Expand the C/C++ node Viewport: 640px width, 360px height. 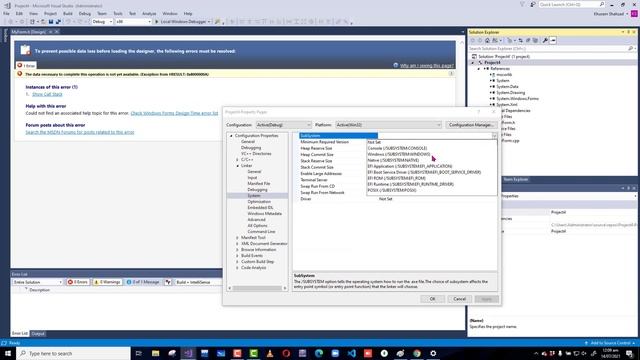pyautogui.click(x=237, y=160)
